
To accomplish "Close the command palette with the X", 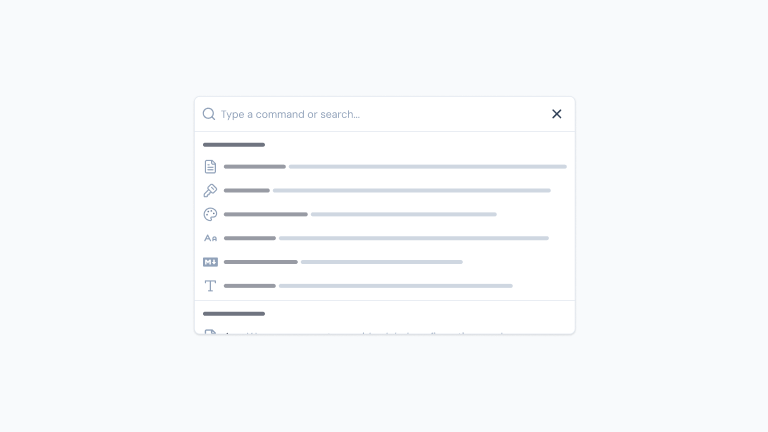I will (557, 114).
